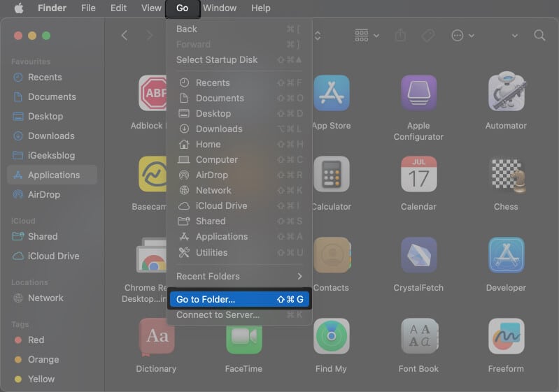
Task: Open Apple Configurator app icon
Action: (418, 93)
